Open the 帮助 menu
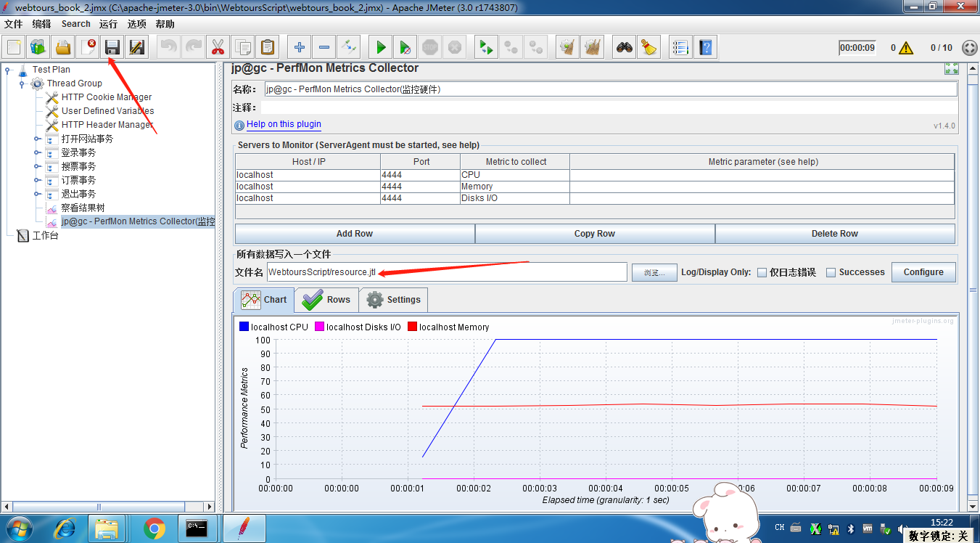 pyautogui.click(x=165, y=24)
